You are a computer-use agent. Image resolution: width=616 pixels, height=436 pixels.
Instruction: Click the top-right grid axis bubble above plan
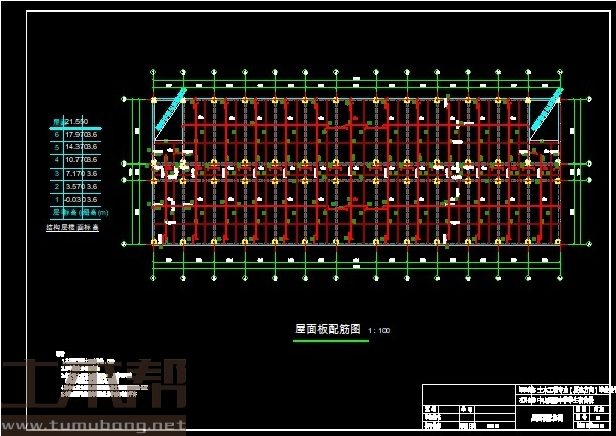pos(563,71)
